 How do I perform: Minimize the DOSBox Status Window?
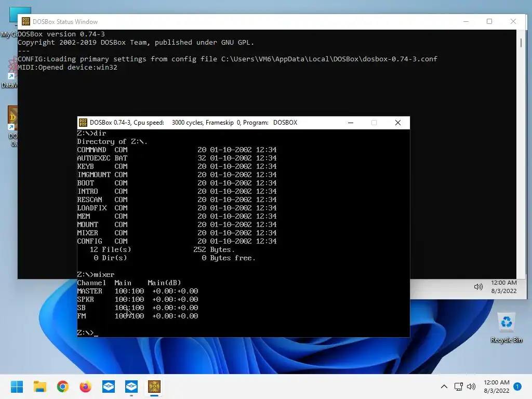[466, 21]
